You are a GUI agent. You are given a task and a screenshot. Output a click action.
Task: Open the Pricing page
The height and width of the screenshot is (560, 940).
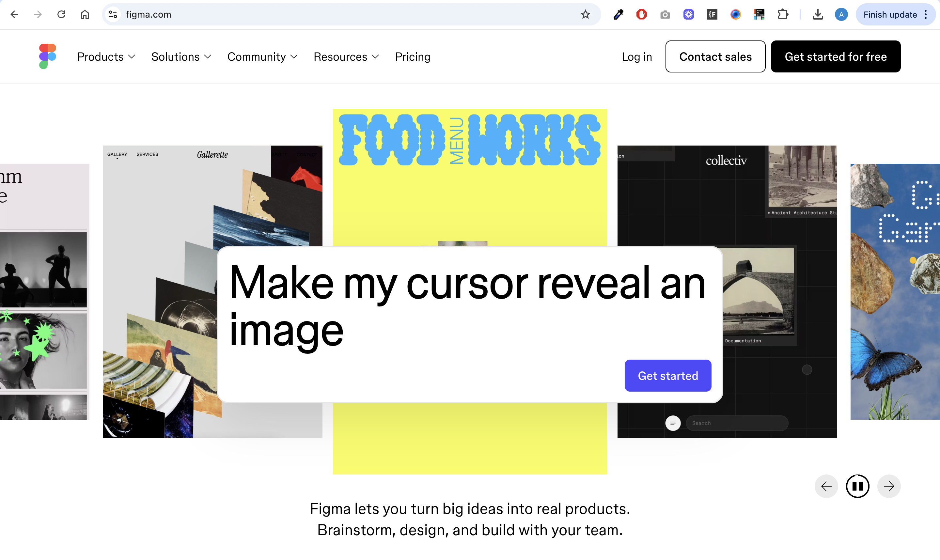413,56
